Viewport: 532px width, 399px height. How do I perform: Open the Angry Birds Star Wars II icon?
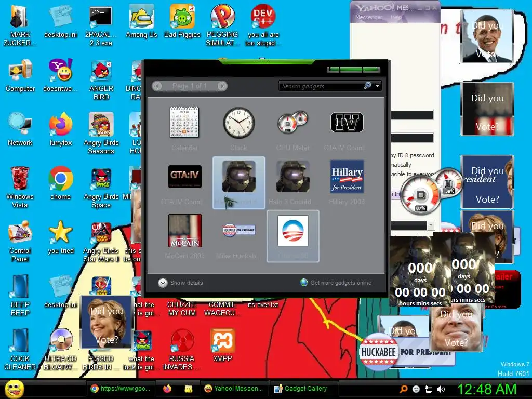pos(101,242)
